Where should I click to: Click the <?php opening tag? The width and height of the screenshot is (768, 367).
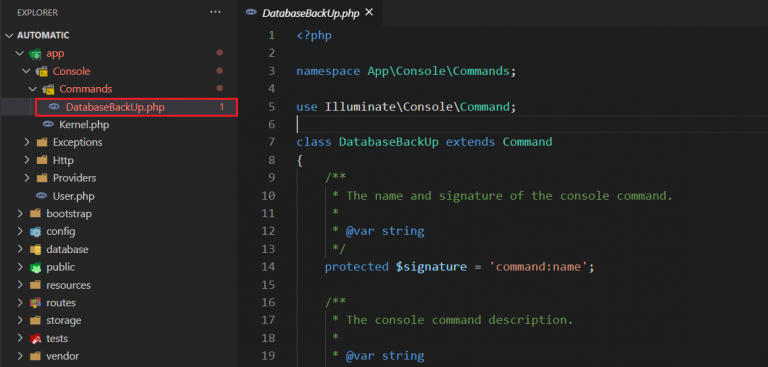(314, 35)
